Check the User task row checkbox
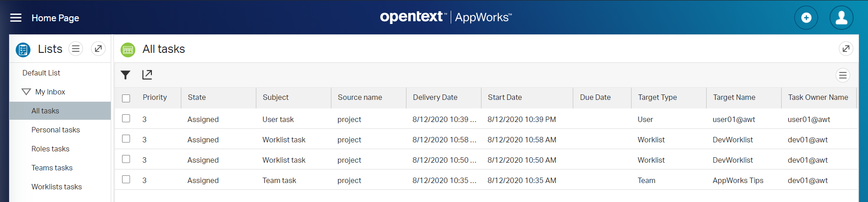Viewport: 868px width, 202px height. click(x=126, y=118)
